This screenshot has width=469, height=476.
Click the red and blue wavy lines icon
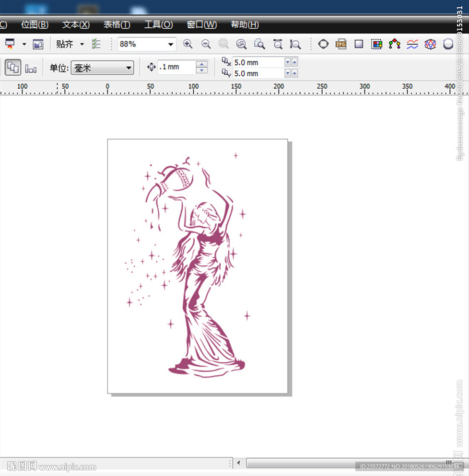(x=412, y=44)
